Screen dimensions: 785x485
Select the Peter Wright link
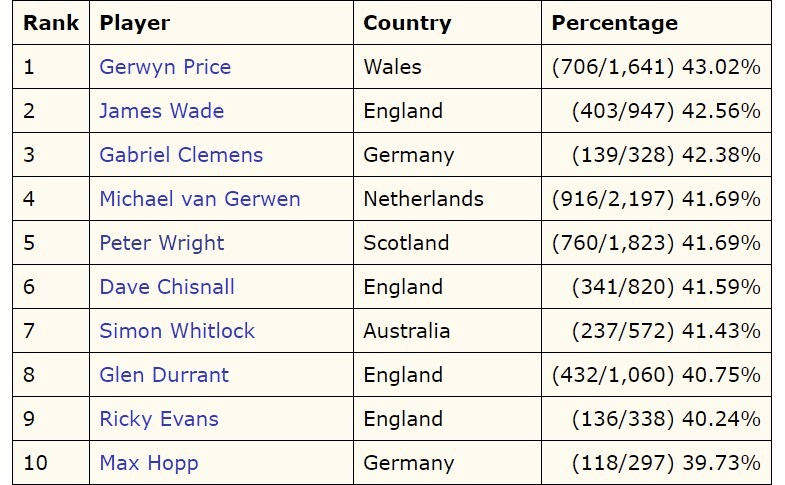tap(161, 243)
